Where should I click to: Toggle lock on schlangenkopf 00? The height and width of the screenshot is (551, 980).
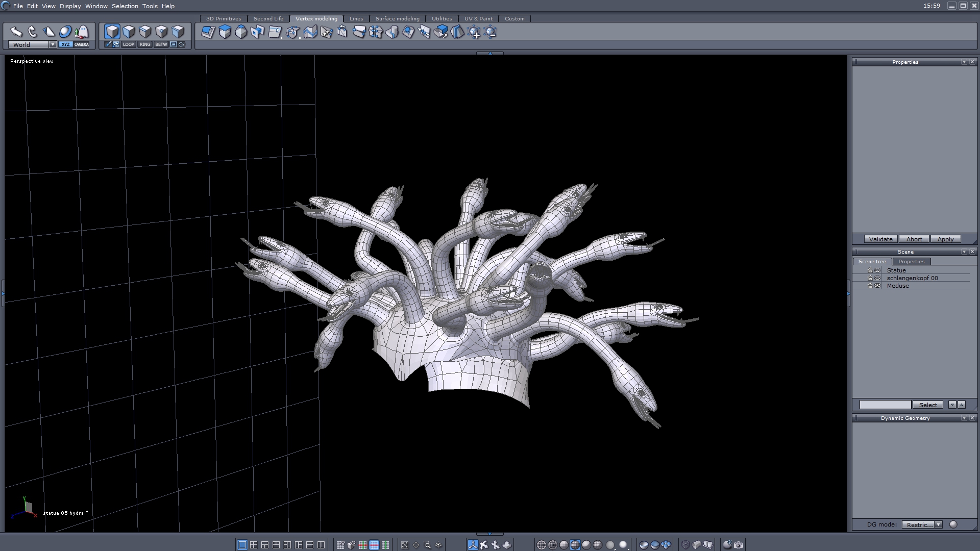(870, 278)
